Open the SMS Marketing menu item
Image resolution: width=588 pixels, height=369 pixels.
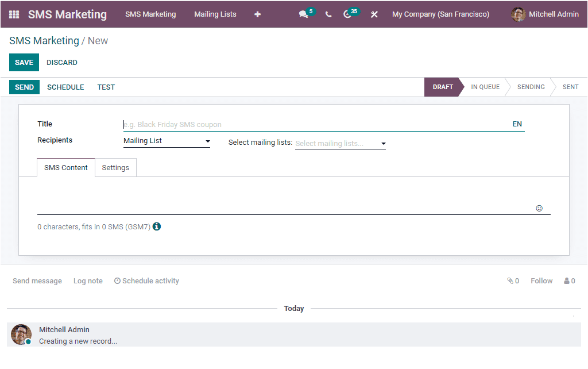click(x=150, y=14)
